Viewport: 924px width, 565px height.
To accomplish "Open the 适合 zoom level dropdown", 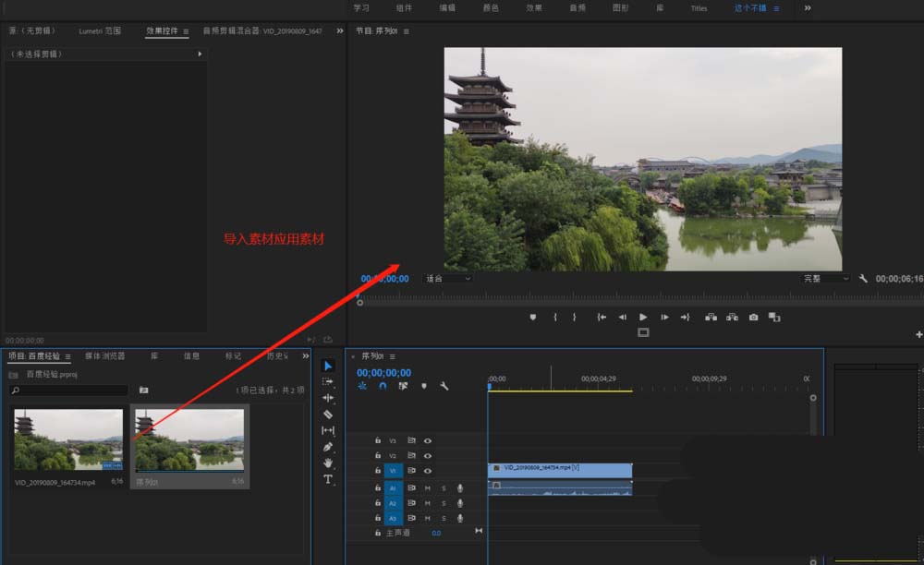I will 448,278.
